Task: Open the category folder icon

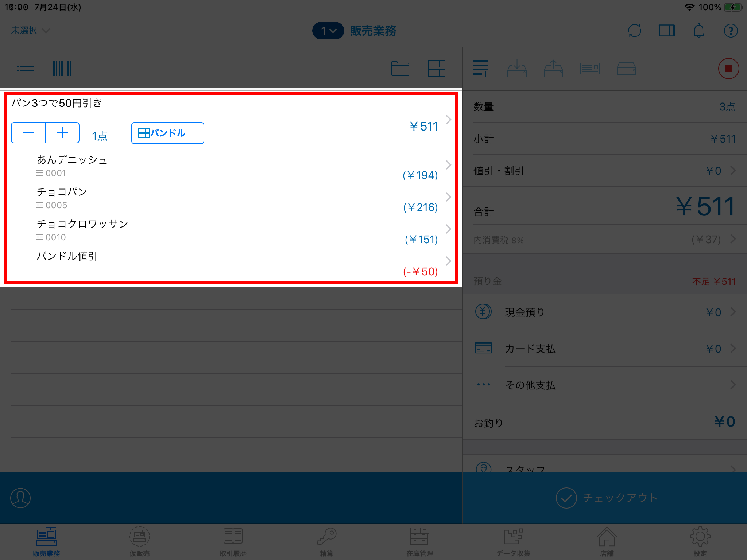Action: click(x=400, y=69)
